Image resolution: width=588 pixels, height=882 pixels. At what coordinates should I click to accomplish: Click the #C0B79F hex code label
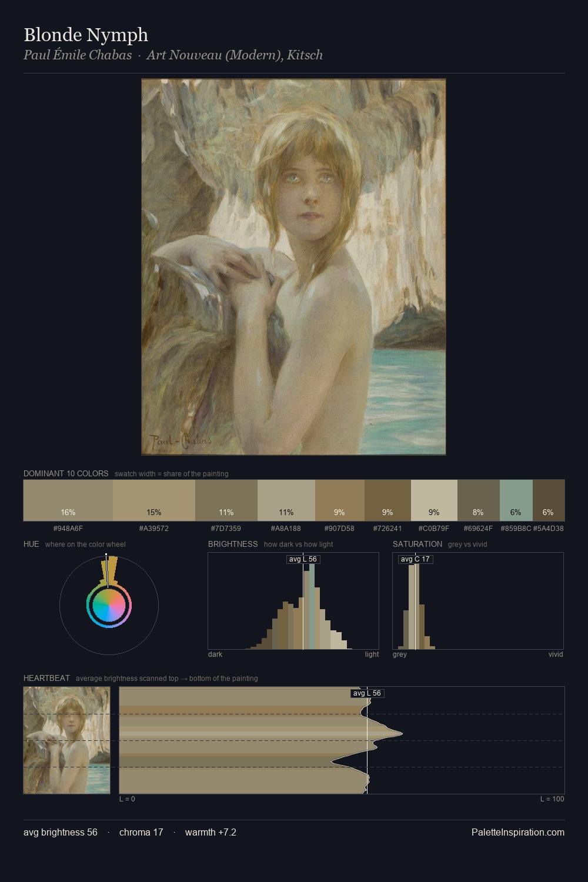click(433, 529)
